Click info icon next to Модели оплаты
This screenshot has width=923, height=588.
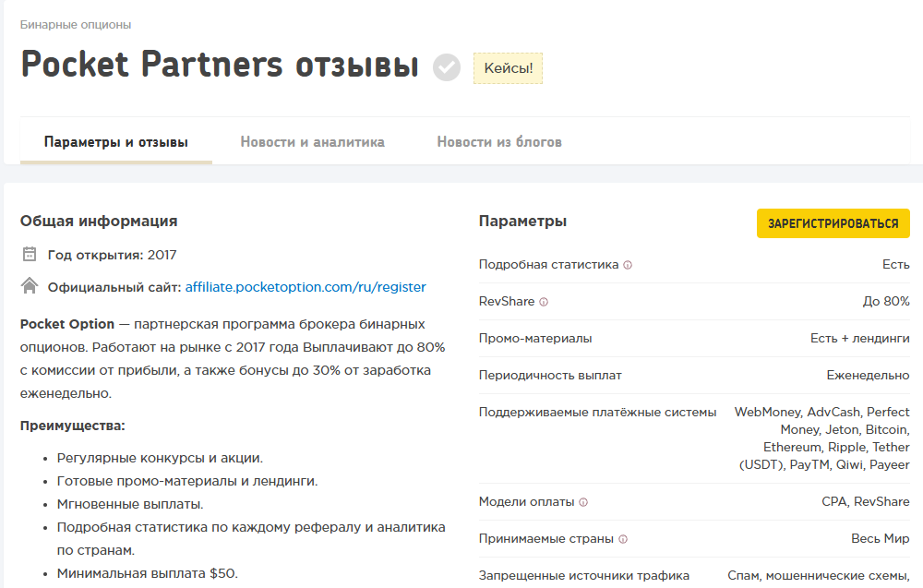583,502
